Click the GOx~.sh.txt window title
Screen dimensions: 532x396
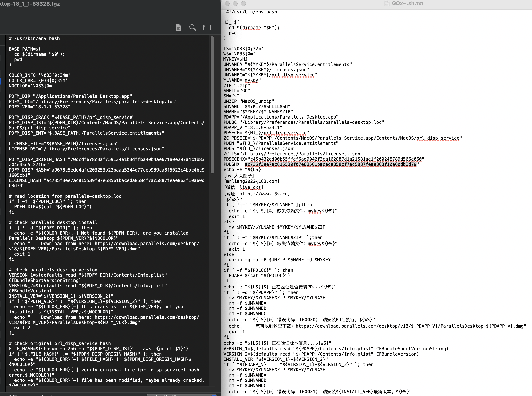tap(407, 3)
